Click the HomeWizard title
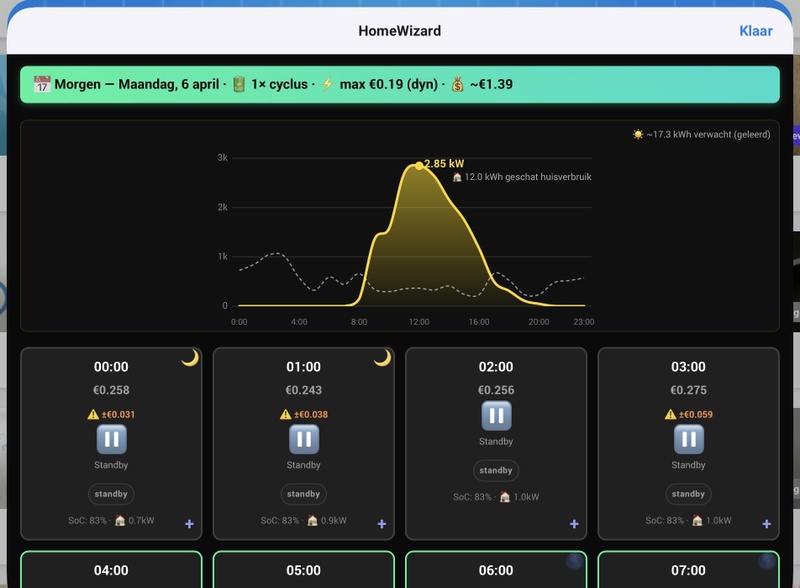The image size is (800, 588). pyautogui.click(x=399, y=31)
